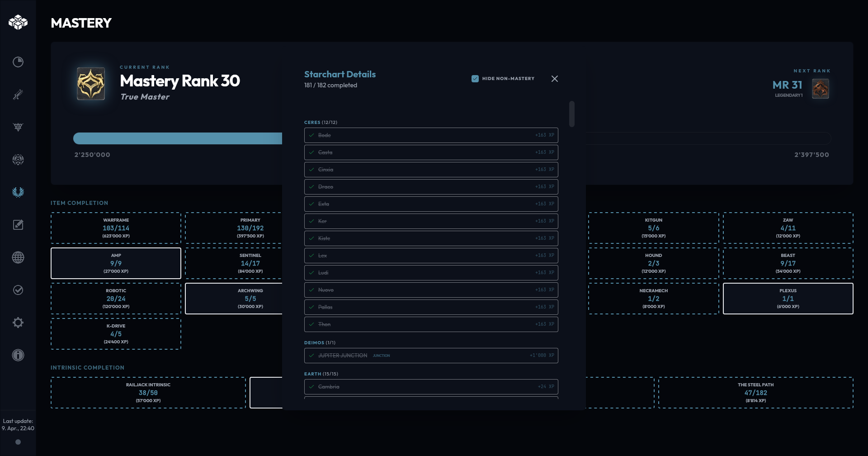
Task: Open the pencil notes icon in sidebar
Action: click(x=18, y=225)
